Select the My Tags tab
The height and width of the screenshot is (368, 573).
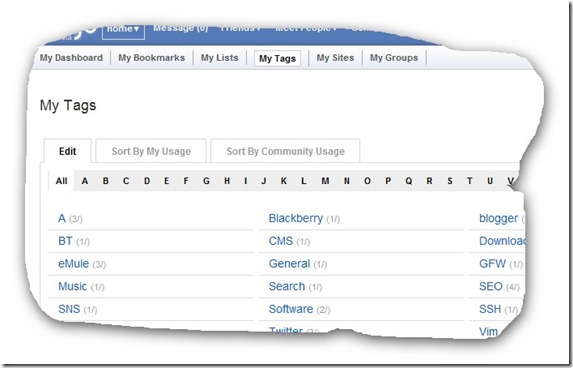pyautogui.click(x=277, y=58)
